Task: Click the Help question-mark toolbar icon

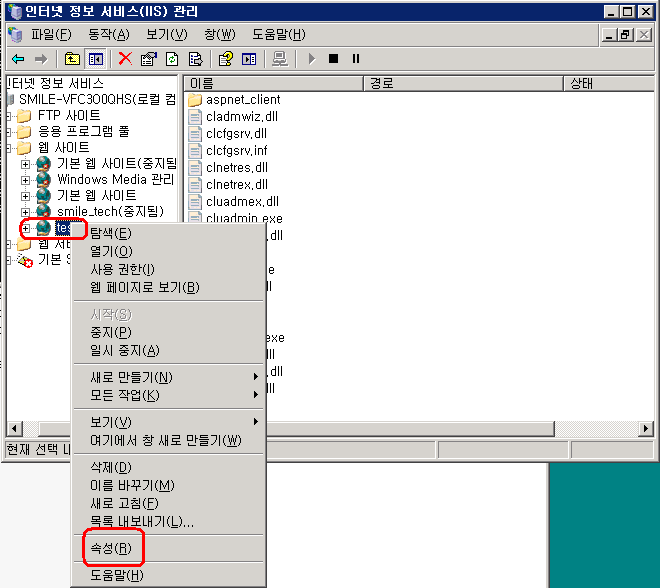Action: coord(226,59)
